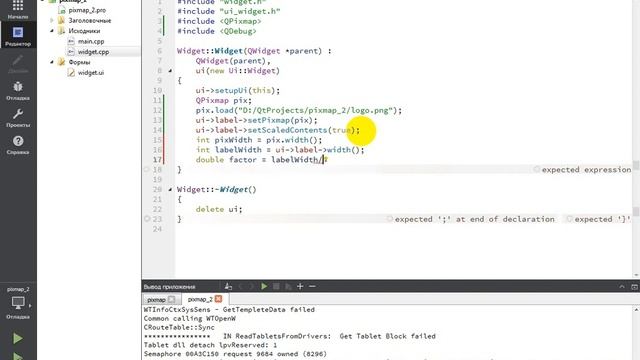The width and height of the screenshot is (640, 360).
Task: Open widget.ui form file
Action: [91, 73]
